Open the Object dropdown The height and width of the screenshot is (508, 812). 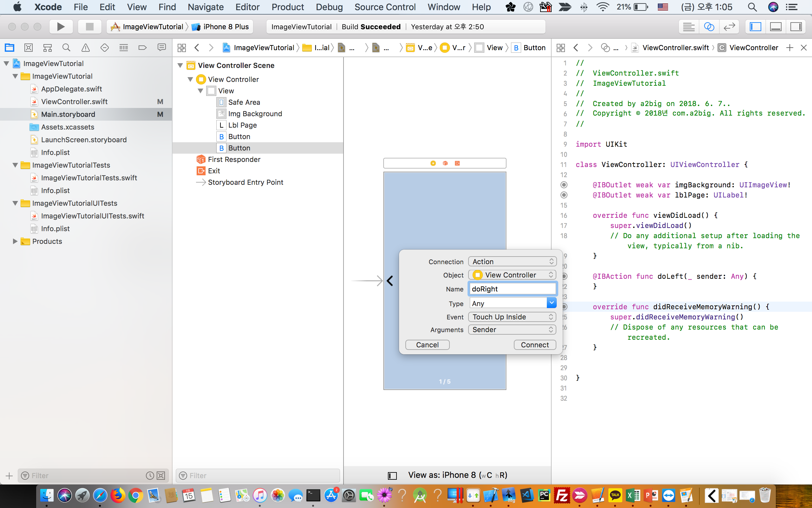coord(512,275)
